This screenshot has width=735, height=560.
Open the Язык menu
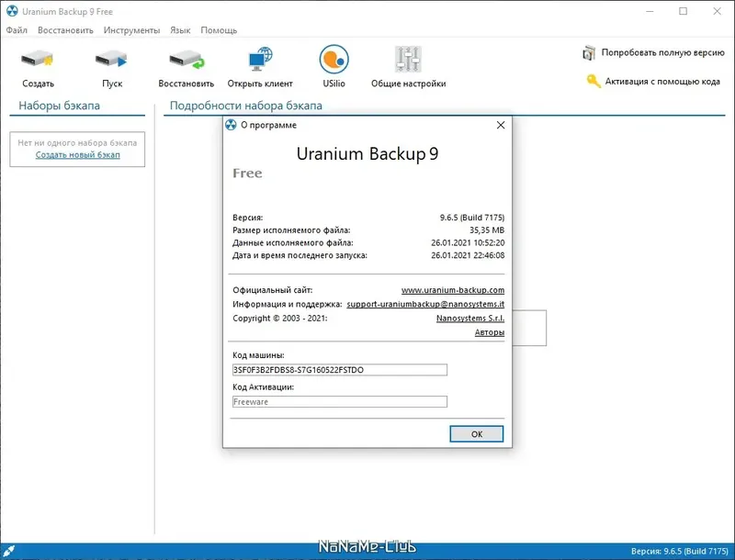click(180, 30)
